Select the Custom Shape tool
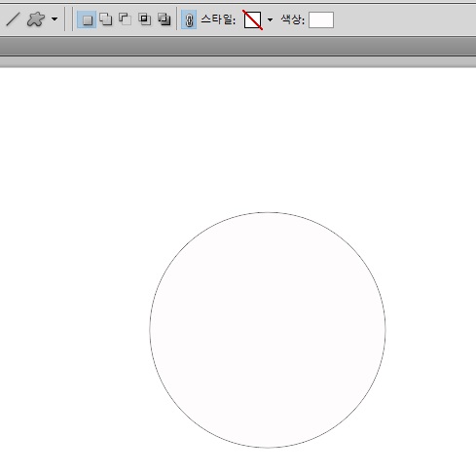476x473 pixels. 35,19
